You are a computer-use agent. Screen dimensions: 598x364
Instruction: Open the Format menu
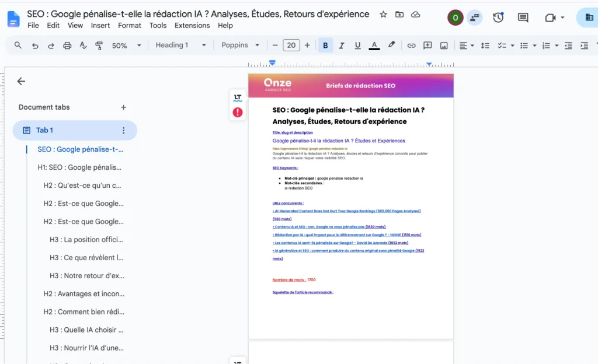[129, 26]
